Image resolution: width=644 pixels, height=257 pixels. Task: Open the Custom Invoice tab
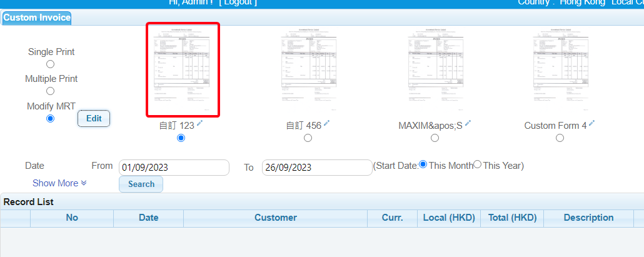(37, 18)
